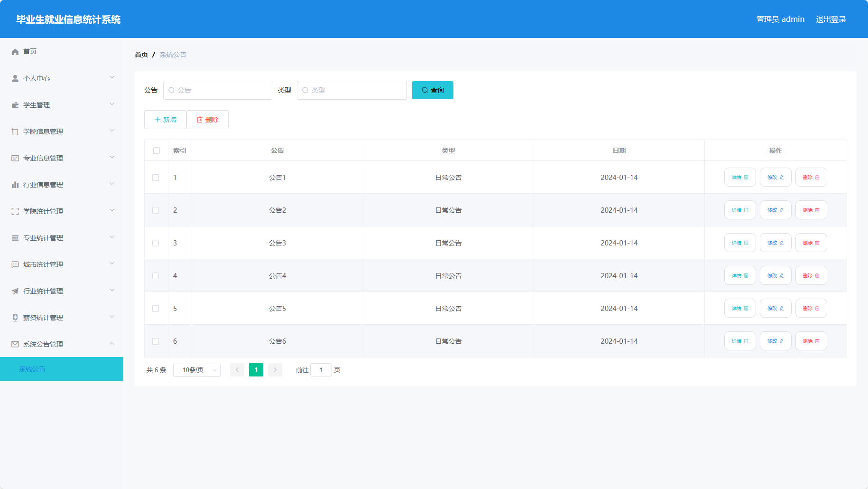This screenshot has width=868, height=489.
Task: Select the 系统公告 submenu item in sidebar
Action: tap(62, 369)
